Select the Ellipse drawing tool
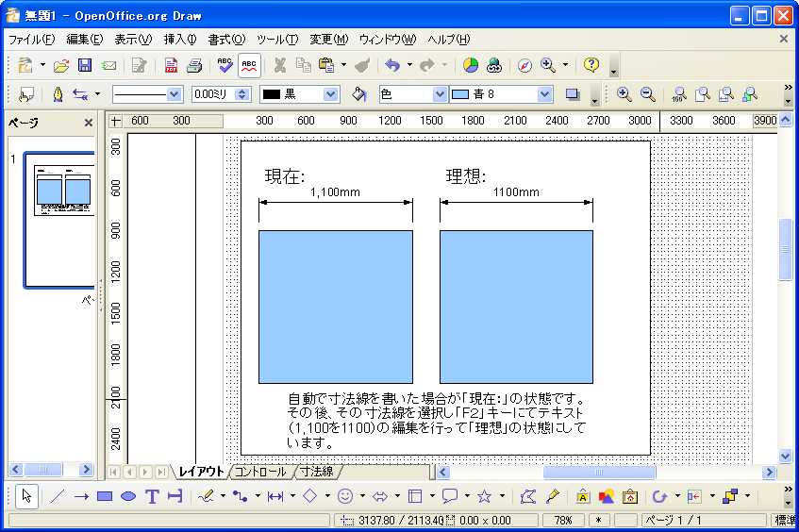 [x=128, y=496]
